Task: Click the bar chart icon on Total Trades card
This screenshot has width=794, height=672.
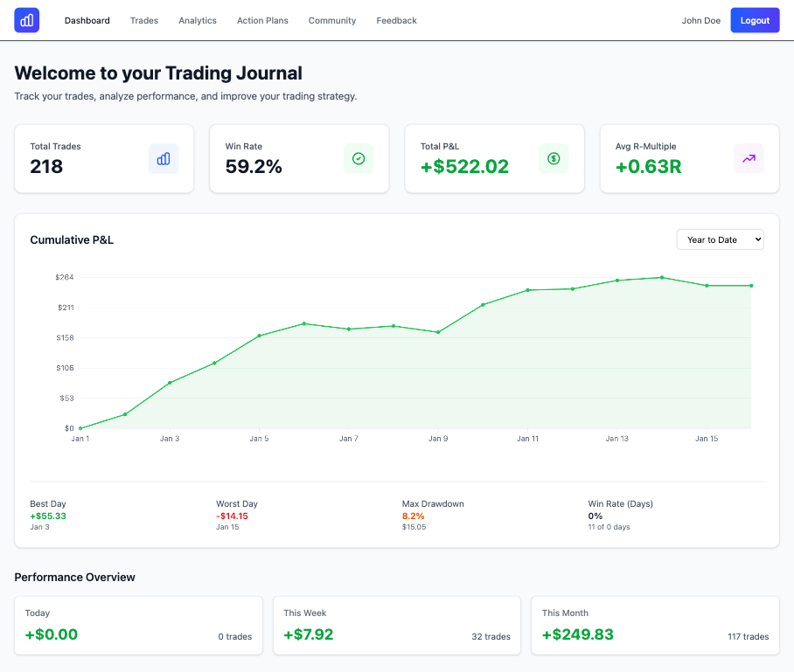Action: tap(164, 158)
